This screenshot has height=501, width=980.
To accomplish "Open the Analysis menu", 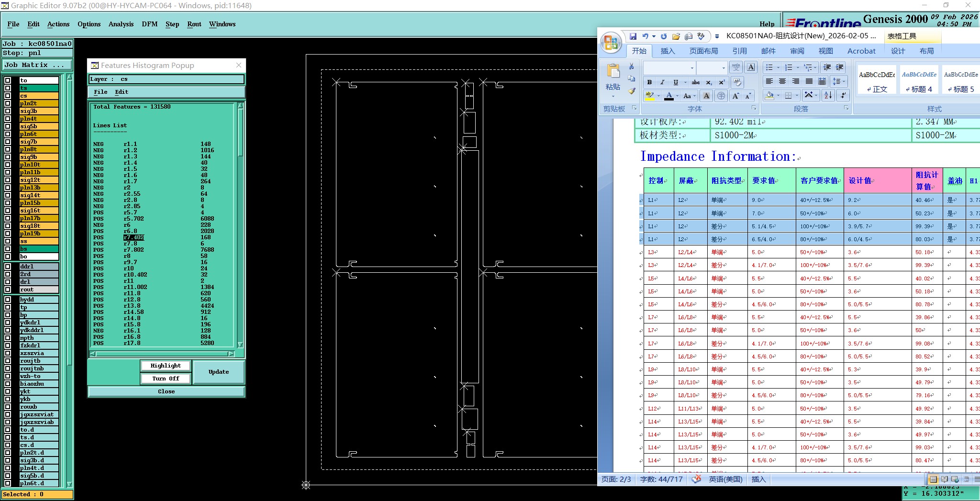I will (x=121, y=24).
